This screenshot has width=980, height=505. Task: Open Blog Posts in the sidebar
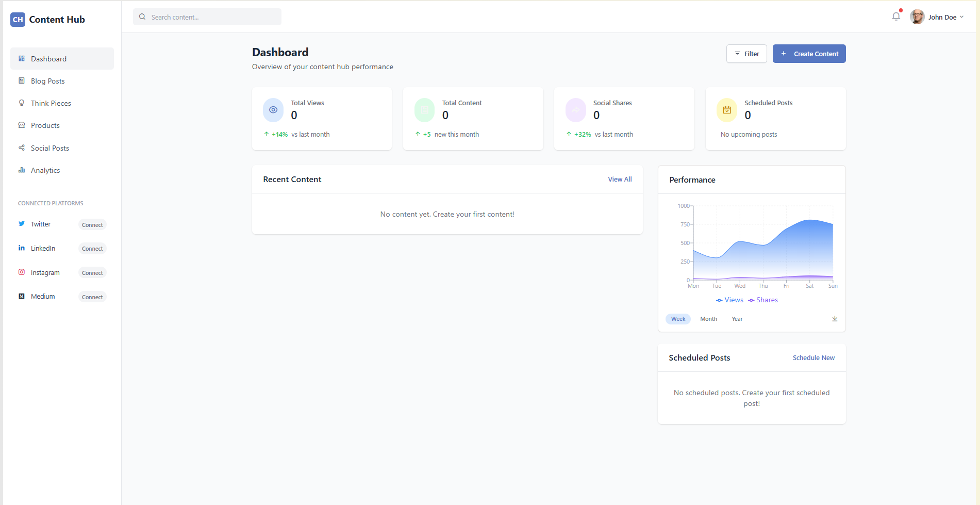[x=47, y=81]
